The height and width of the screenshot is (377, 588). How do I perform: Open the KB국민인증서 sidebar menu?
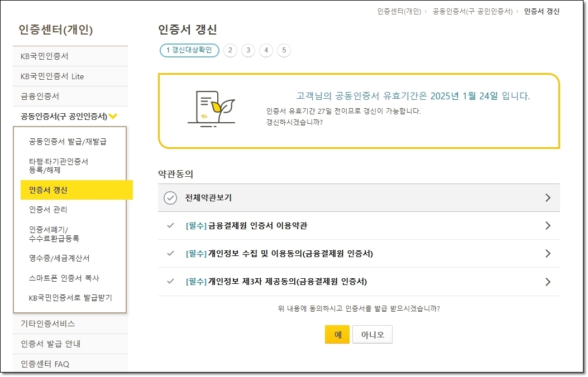[x=70, y=56]
